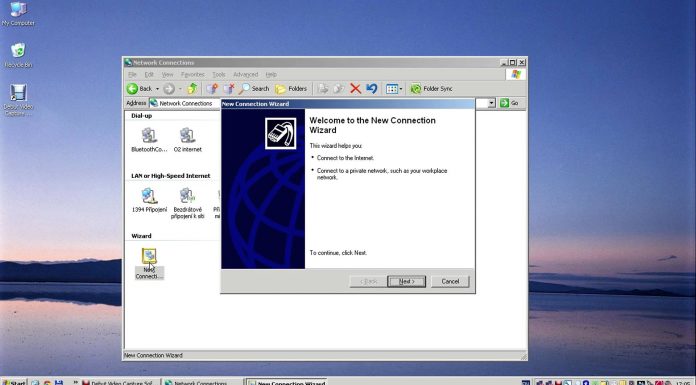Select the BluetoothCo... dial-up connection icon

pos(149,140)
